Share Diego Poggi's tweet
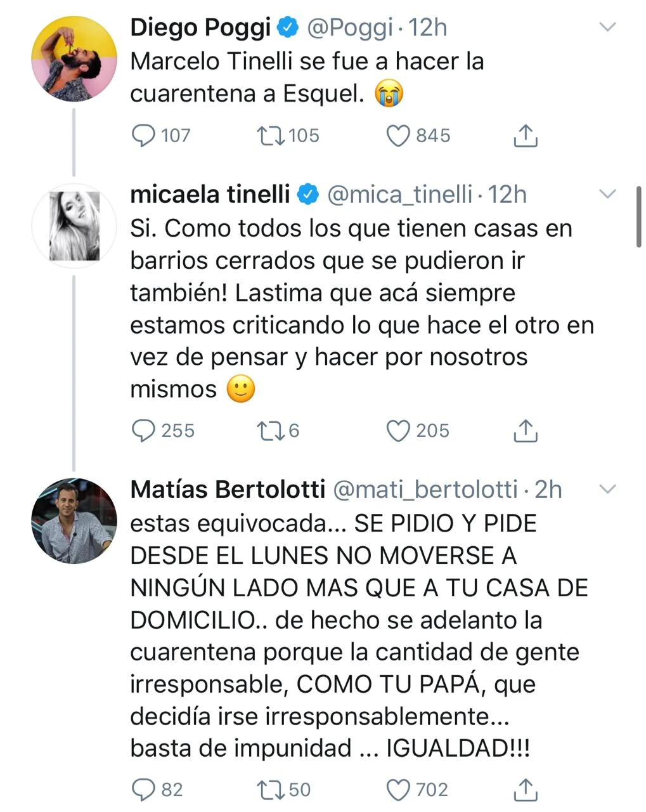 [x=525, y=136]
